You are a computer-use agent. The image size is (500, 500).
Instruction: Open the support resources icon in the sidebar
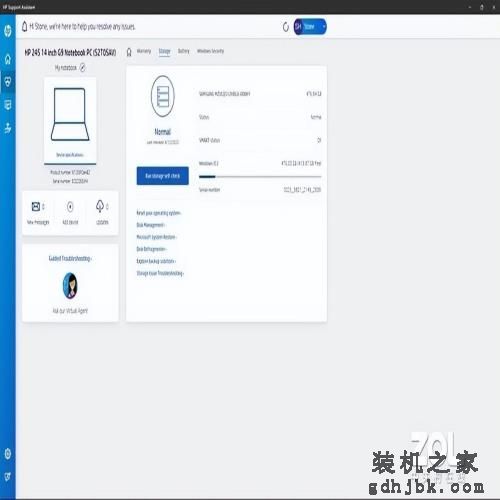[8, 105]
